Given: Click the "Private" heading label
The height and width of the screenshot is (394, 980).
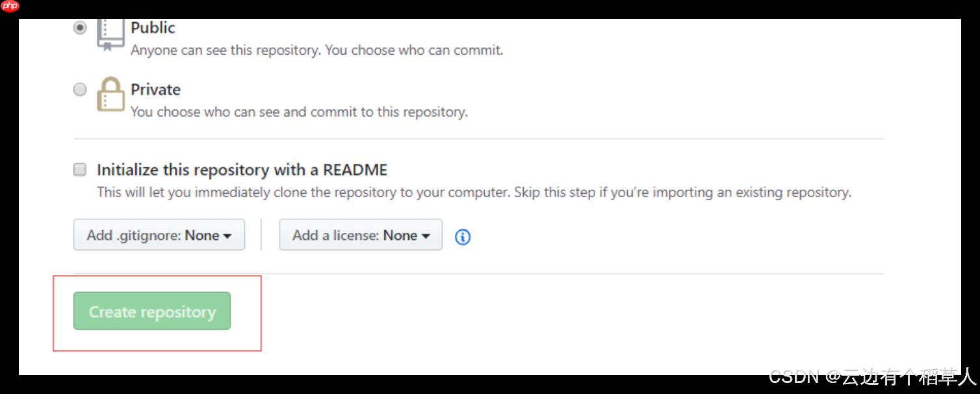Looking at the screenshot, I should click(155, 90).
